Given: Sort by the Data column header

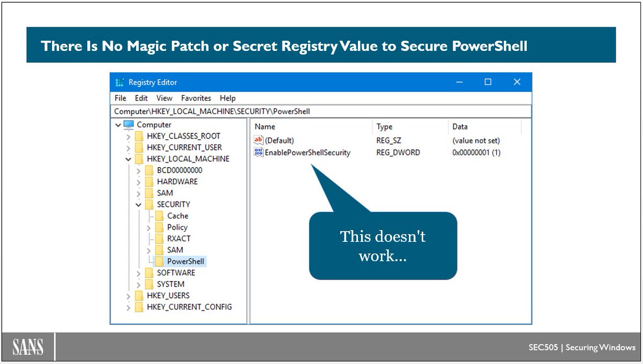Looking at the screenshot, I should [484, 127].
